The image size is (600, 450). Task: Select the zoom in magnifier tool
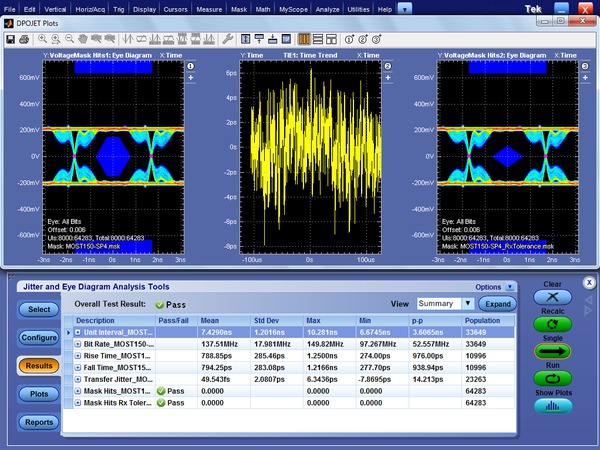coord(42,39)
